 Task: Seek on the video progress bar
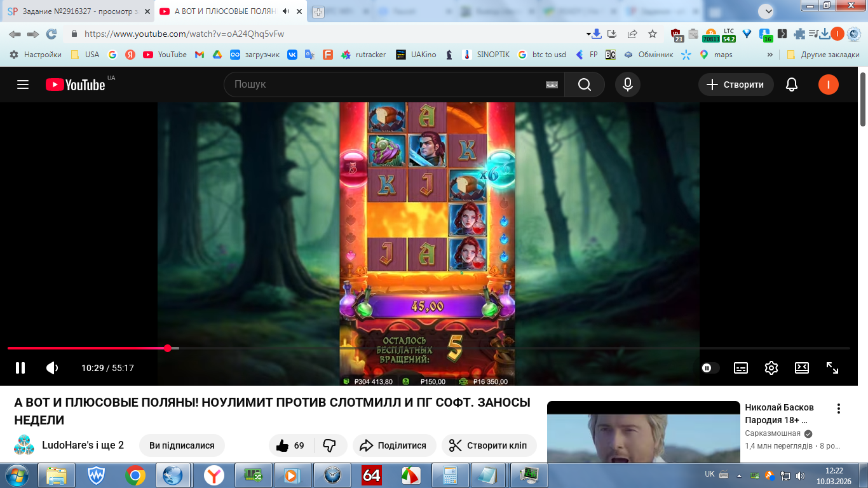[x=428, y=348]
